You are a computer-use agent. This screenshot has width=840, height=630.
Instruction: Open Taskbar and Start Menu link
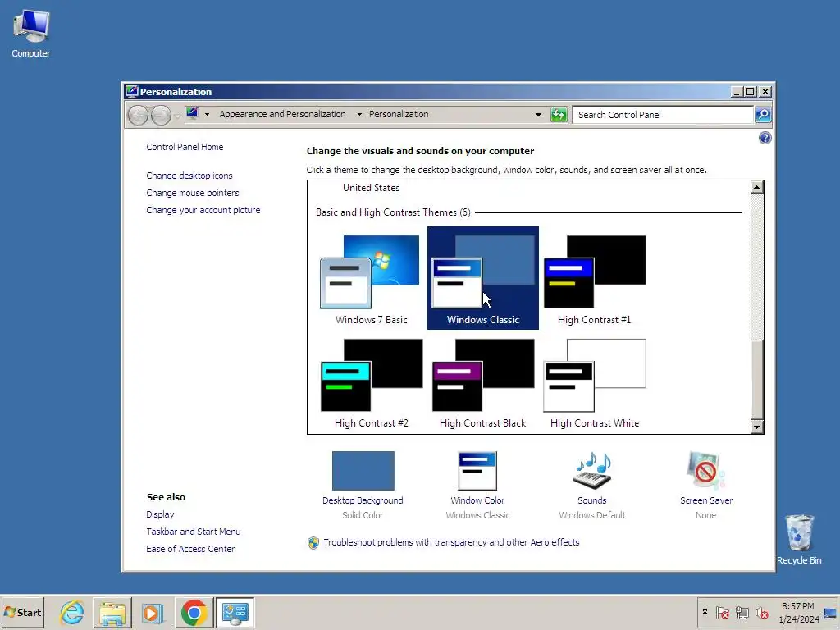(194, 532)
